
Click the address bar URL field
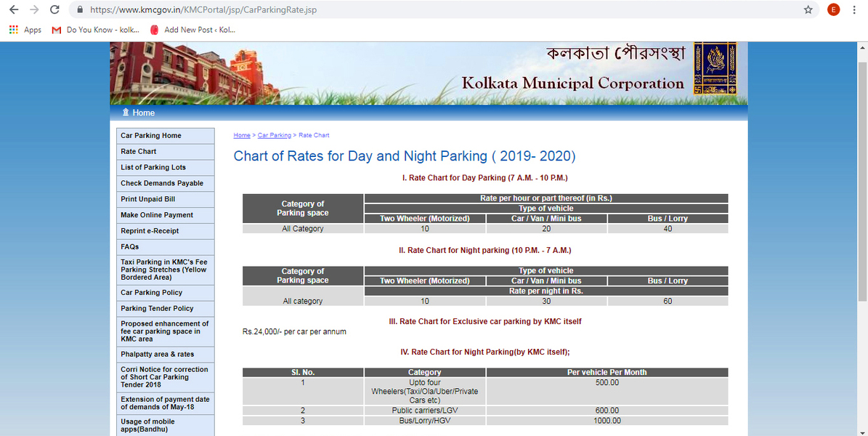click(x=436, y=10)
